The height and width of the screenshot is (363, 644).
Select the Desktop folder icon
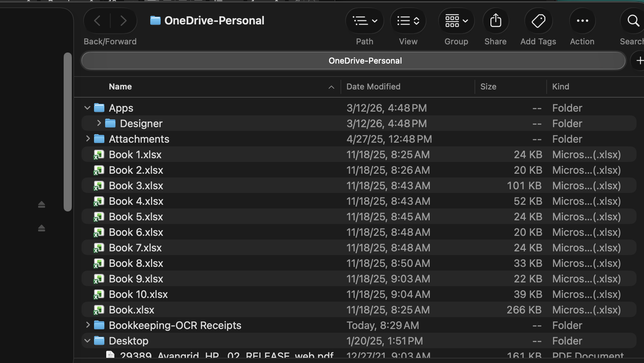[99, 340]
